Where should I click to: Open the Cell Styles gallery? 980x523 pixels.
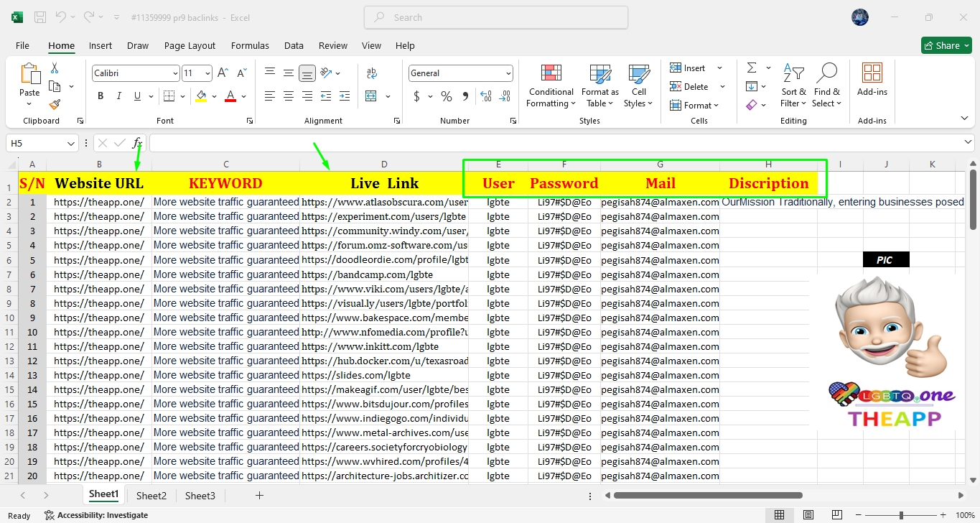[x=638, y=85]
